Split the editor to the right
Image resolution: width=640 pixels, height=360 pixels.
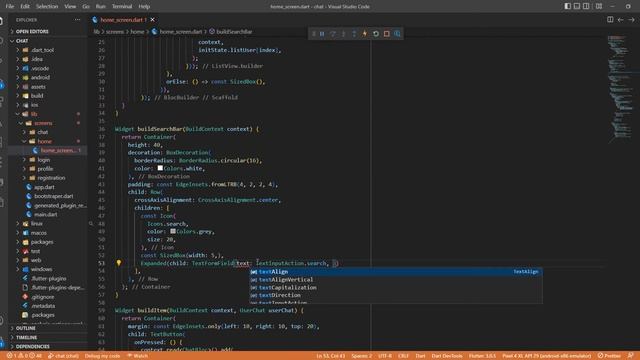(x=610, y=20)
